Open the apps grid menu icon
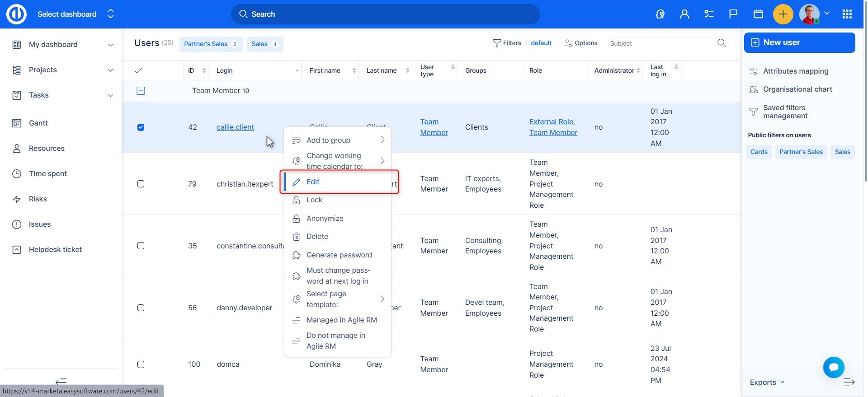The width and height of the screenshot is (868, 397). pos(847,14)
